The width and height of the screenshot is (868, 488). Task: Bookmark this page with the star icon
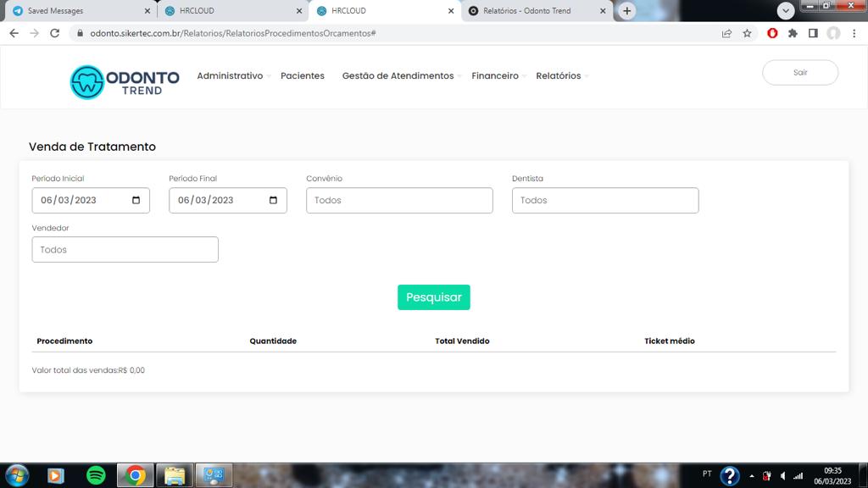coord(747,33)
